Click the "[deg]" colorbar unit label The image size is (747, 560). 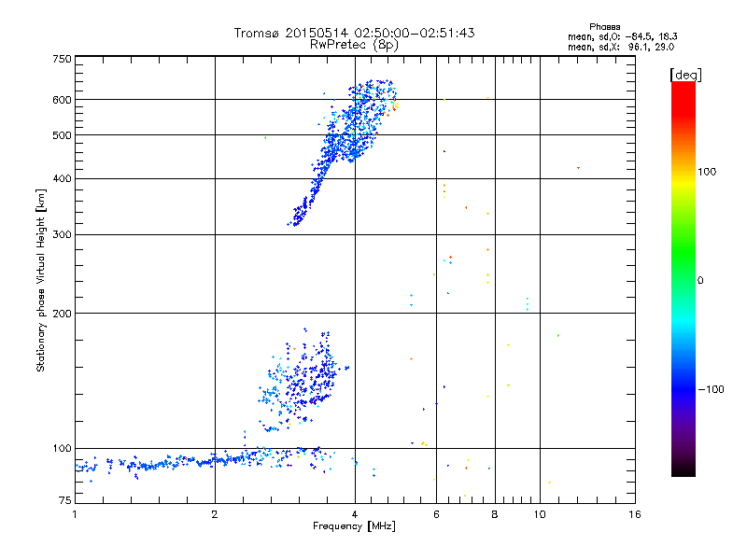(685, 75)
